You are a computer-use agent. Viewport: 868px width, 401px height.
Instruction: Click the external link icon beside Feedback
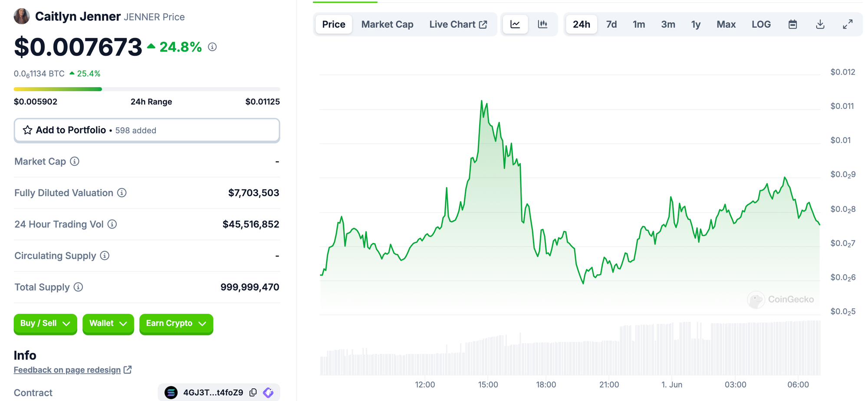click(128, 370)
